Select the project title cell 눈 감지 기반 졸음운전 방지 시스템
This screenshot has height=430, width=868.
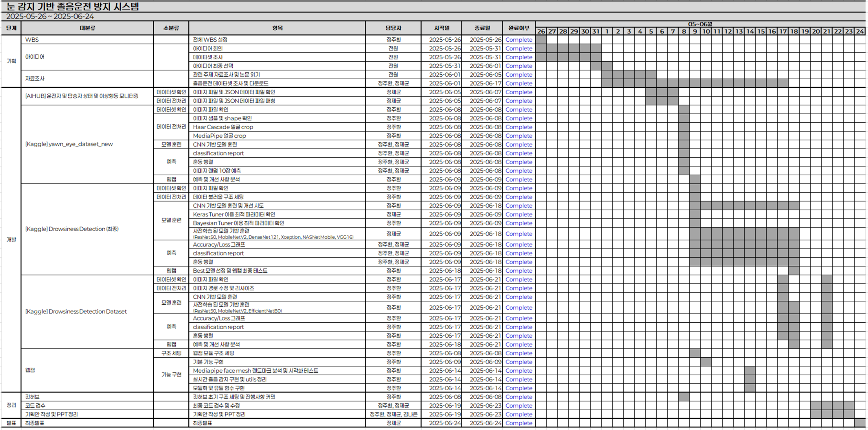[72, 6]
